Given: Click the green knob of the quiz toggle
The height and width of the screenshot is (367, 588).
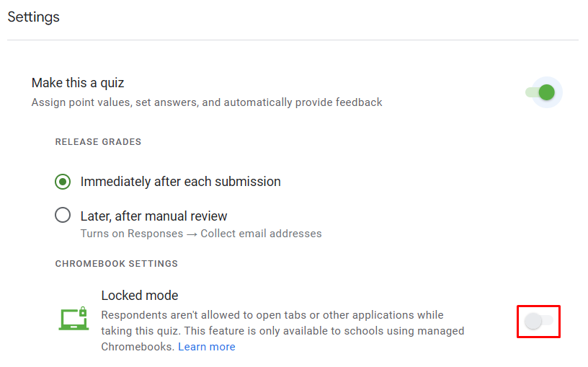Looking at the screenshot, I should pyautogui.click(x=547, y=92).
